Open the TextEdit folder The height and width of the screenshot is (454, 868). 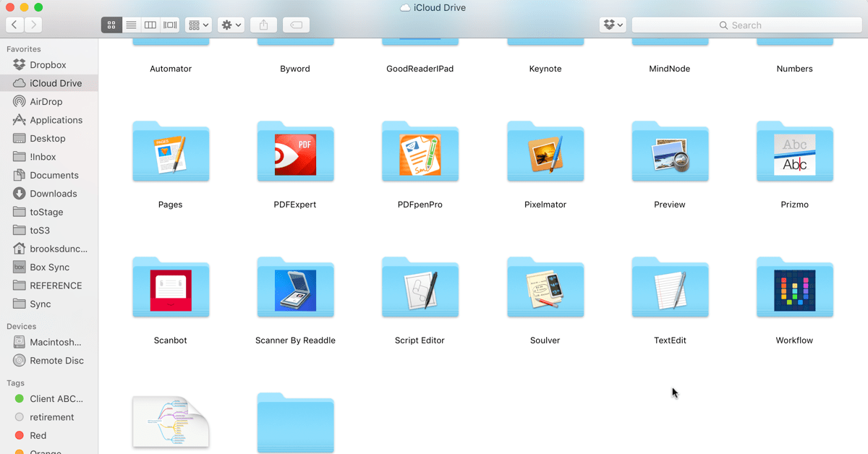point(670,288)
